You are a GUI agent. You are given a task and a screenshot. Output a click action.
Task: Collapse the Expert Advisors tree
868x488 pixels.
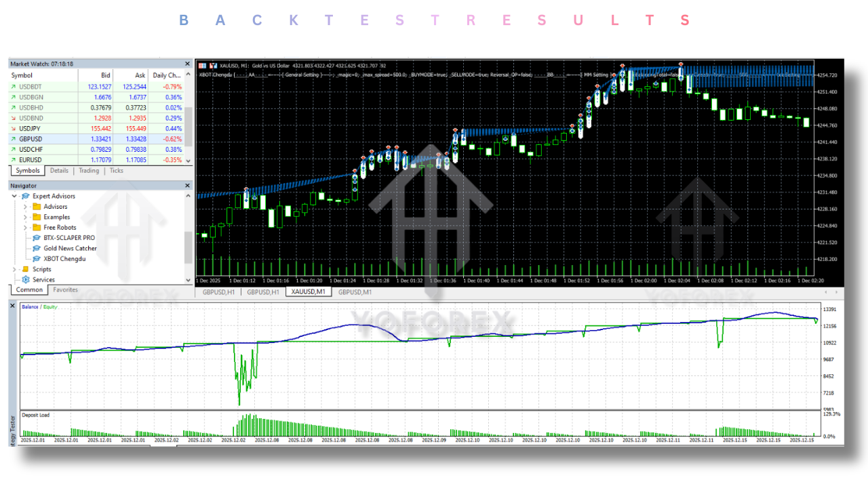pyautogui.click(x=14, y=196)
